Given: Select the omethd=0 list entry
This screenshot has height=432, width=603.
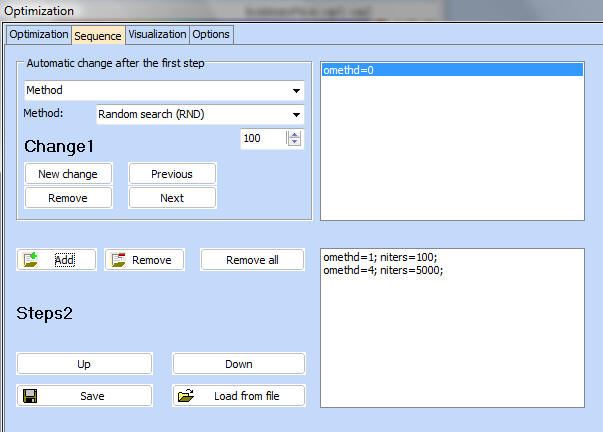Looking at the screenshot, I should (452, 71).
